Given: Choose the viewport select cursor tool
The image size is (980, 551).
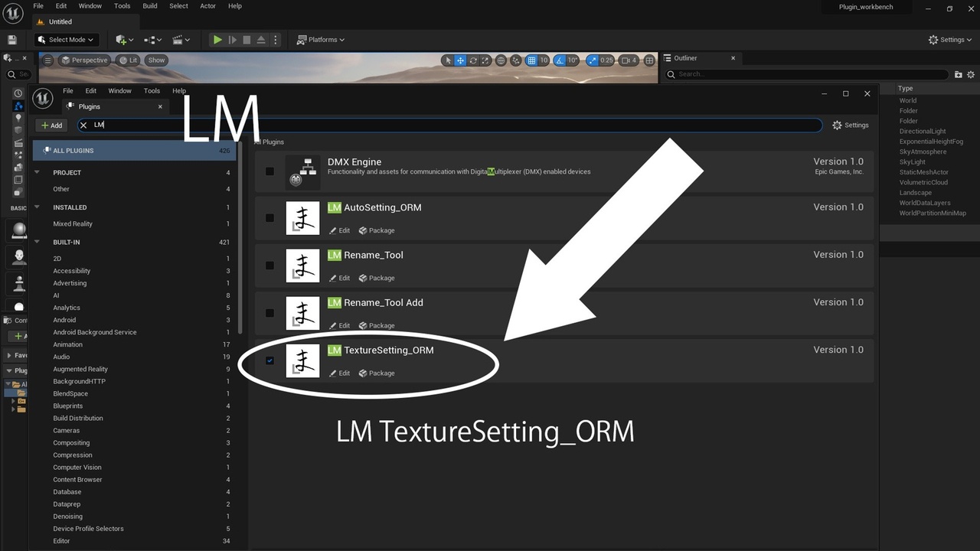Looking at the screenshot, I should pos(449,60).
